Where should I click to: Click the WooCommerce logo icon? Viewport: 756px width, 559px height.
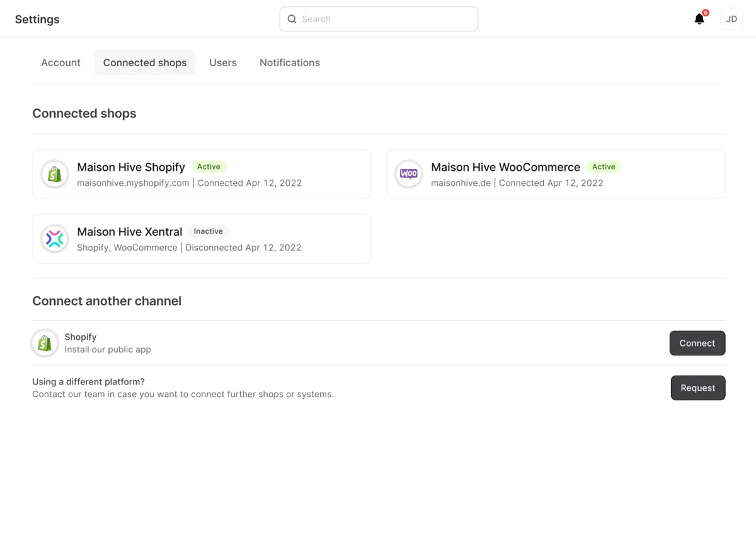point(409,175)
